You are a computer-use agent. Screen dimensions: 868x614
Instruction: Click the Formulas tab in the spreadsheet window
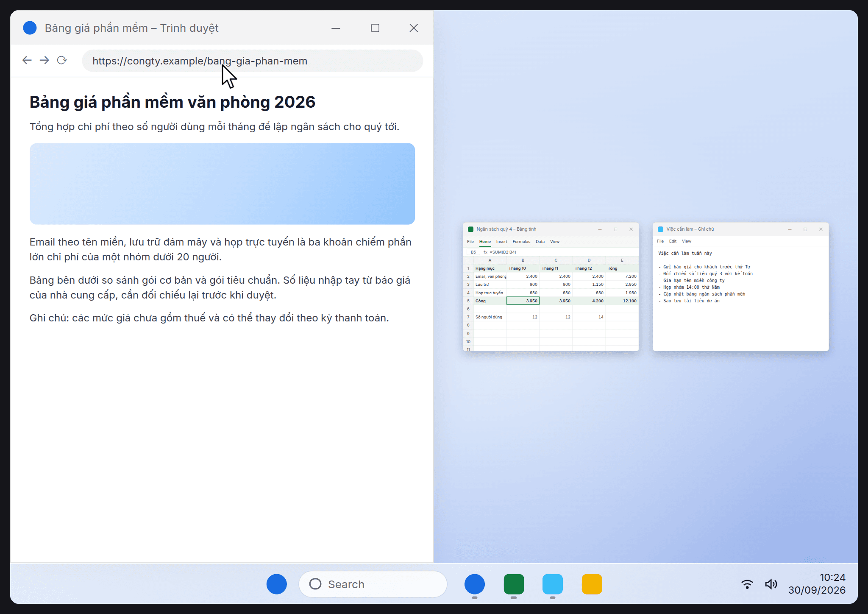pyautogui.click(x=521, y=242)
